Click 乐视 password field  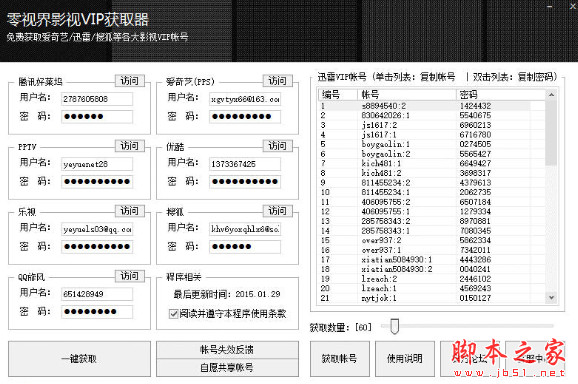[97, 247]
